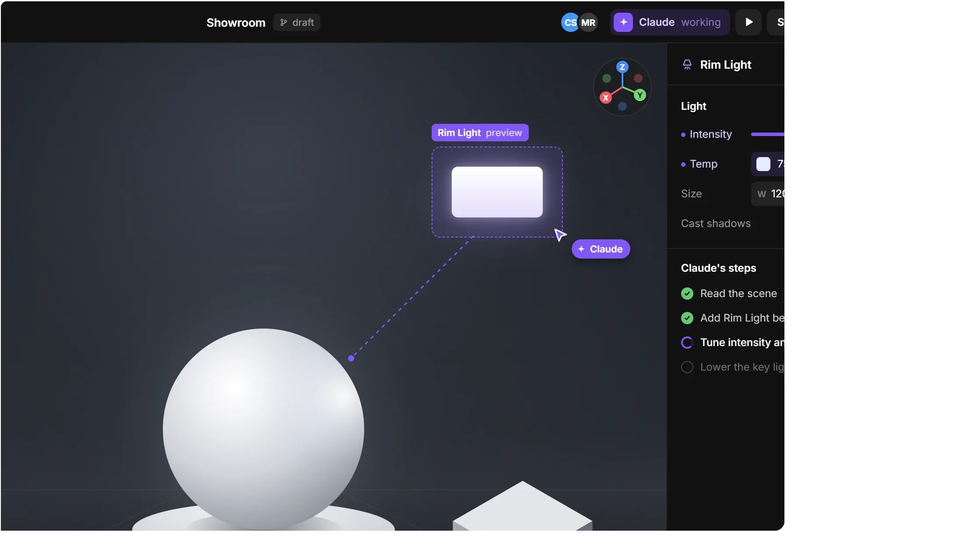Click the Showroom project title
This screenshot has height=560, width=963.
point(236,23)
